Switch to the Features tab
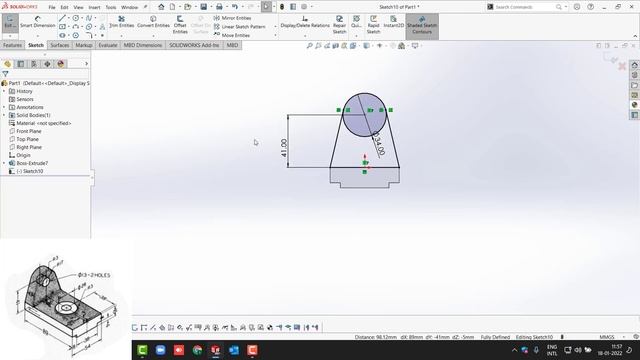Viewport: 640px width, 360px height. (12, 45)
